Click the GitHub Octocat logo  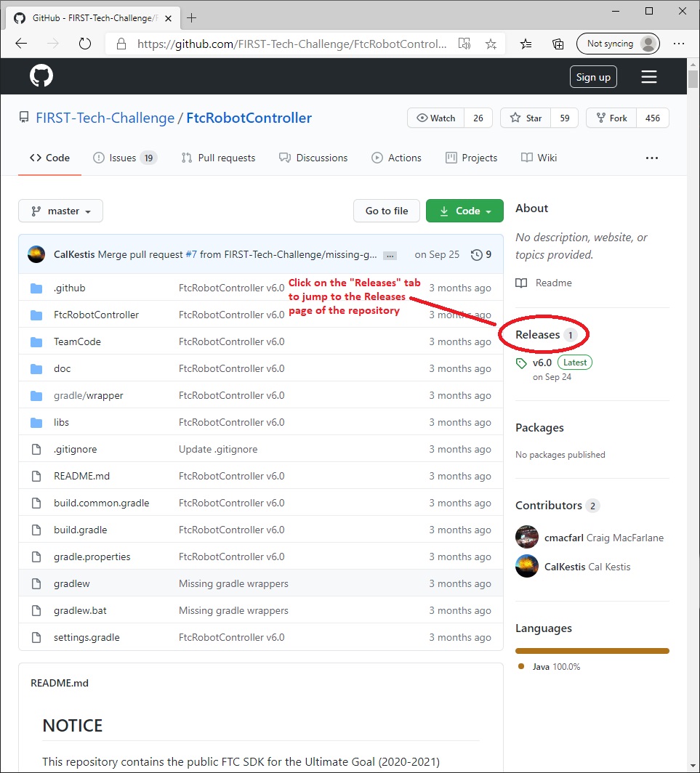point(41,76)
